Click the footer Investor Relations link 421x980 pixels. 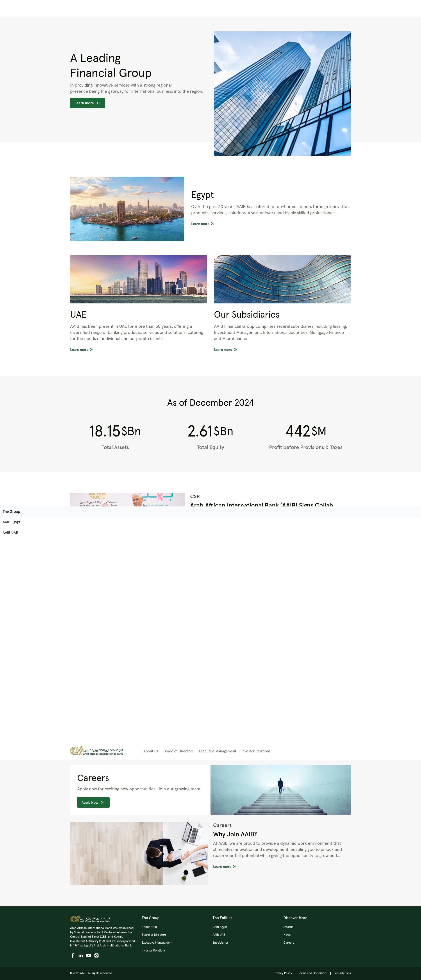(153, 950)
